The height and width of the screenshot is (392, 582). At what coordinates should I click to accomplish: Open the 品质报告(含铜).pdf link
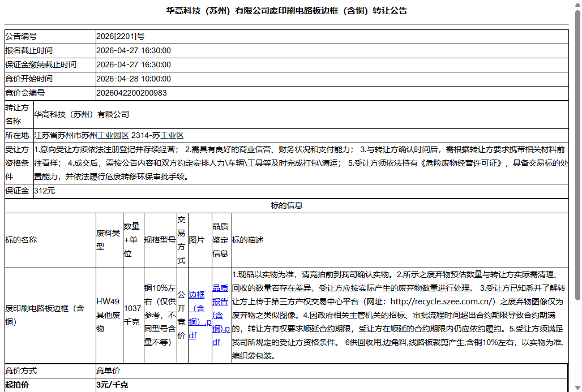coord(220,315)
